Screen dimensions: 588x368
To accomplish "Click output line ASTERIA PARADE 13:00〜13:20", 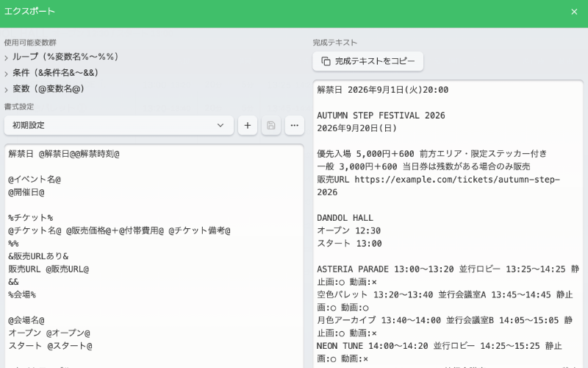I will [x=448, y=275].
